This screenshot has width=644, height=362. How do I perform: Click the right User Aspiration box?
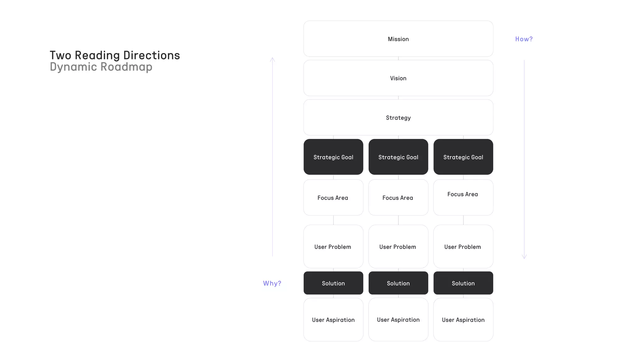pyautogui.click(x=463, y=320)
